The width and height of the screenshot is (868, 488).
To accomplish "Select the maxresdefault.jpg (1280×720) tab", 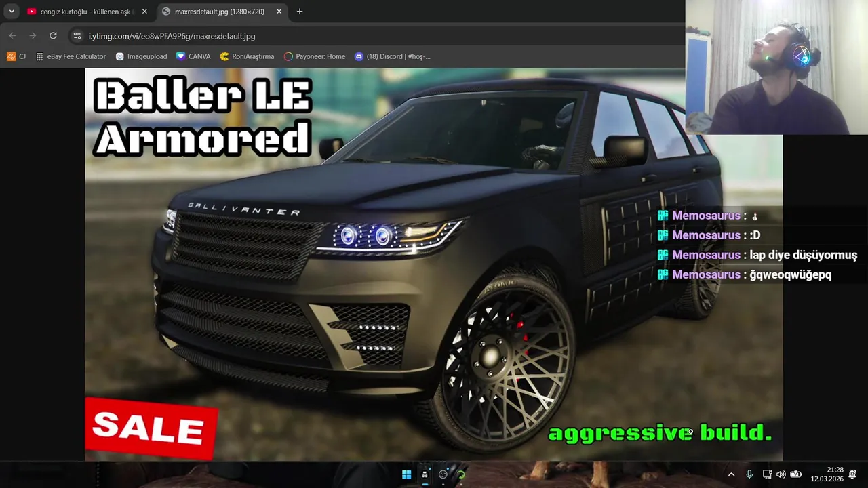I will [x=222, y=12].
